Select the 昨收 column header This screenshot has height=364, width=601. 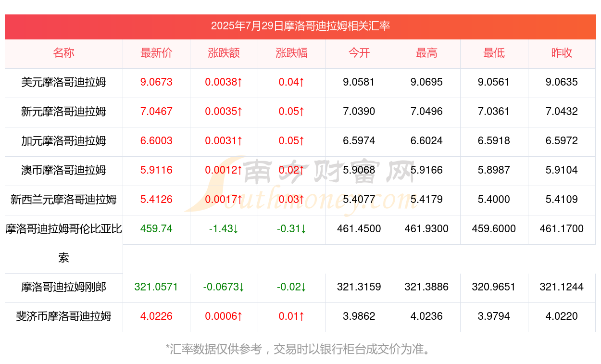(x=562, y=53)
